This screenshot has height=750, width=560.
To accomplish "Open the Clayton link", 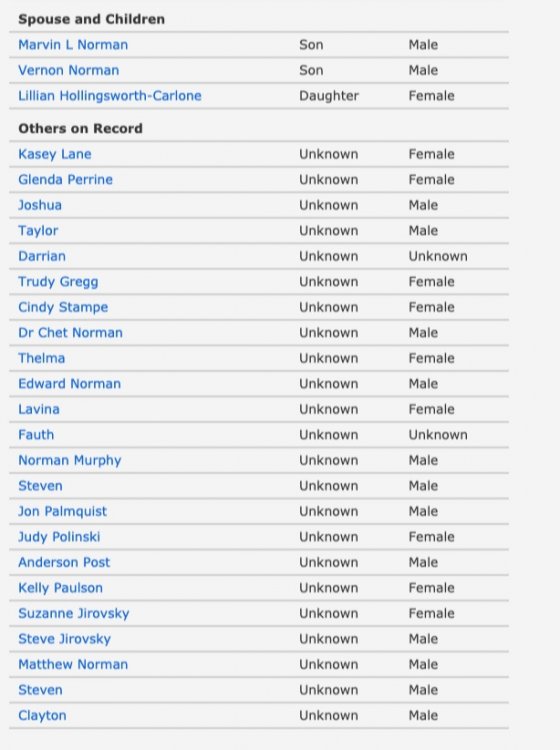I will [43, 716].
